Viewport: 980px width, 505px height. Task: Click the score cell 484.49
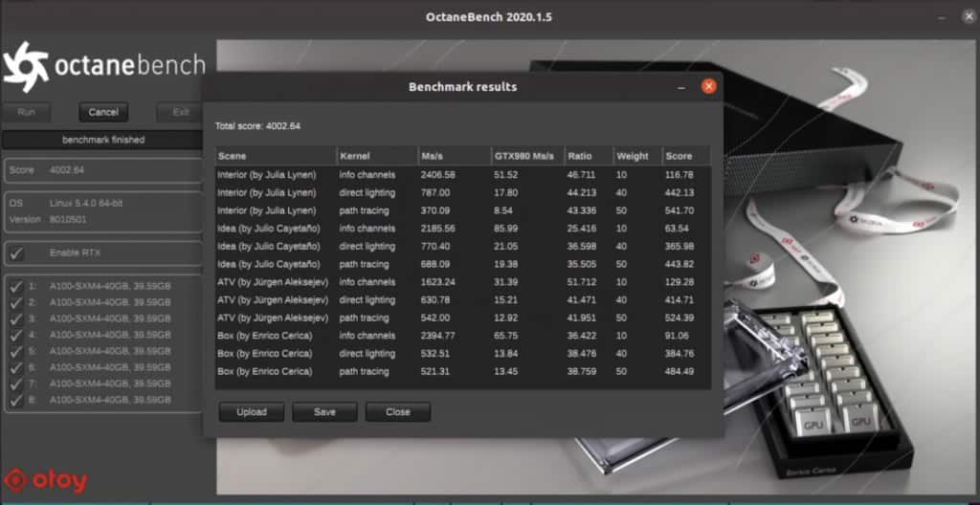click(x=679, y=371)
